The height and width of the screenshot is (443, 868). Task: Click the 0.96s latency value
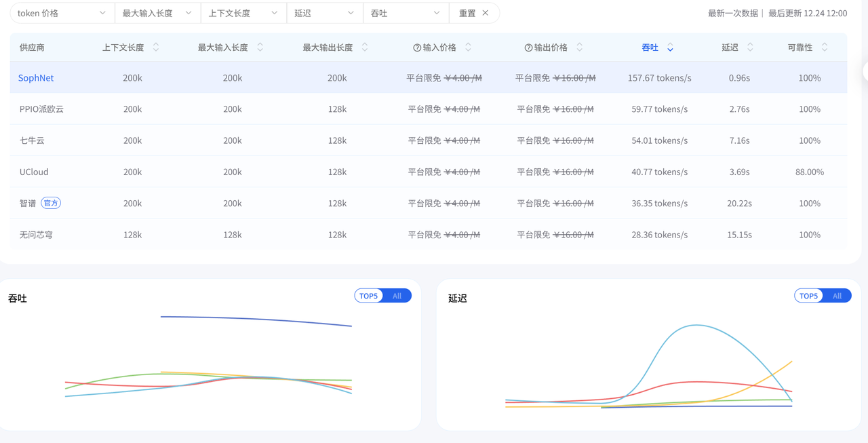coord(739,78)
